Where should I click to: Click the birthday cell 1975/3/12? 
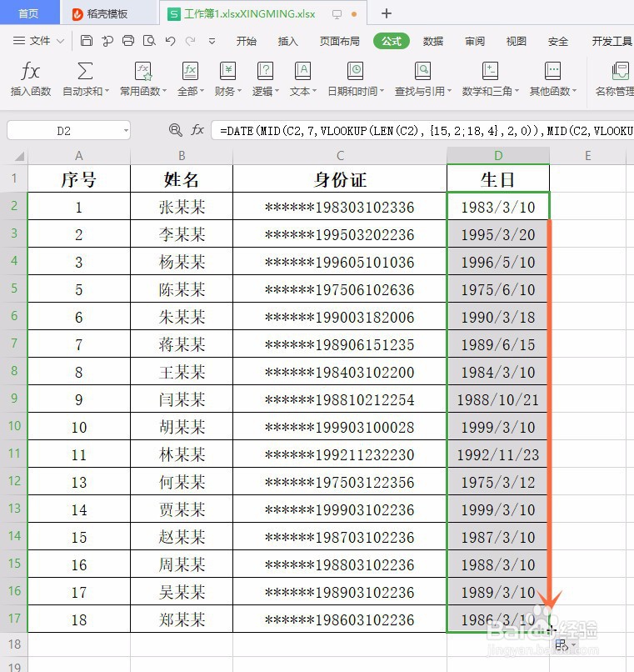click(498, 482)
